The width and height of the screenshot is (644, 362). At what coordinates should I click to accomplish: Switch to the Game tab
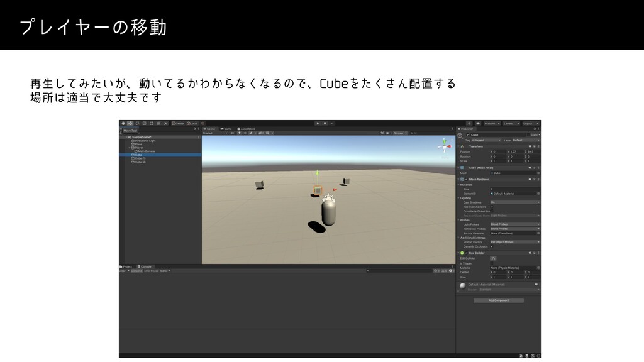228,129
